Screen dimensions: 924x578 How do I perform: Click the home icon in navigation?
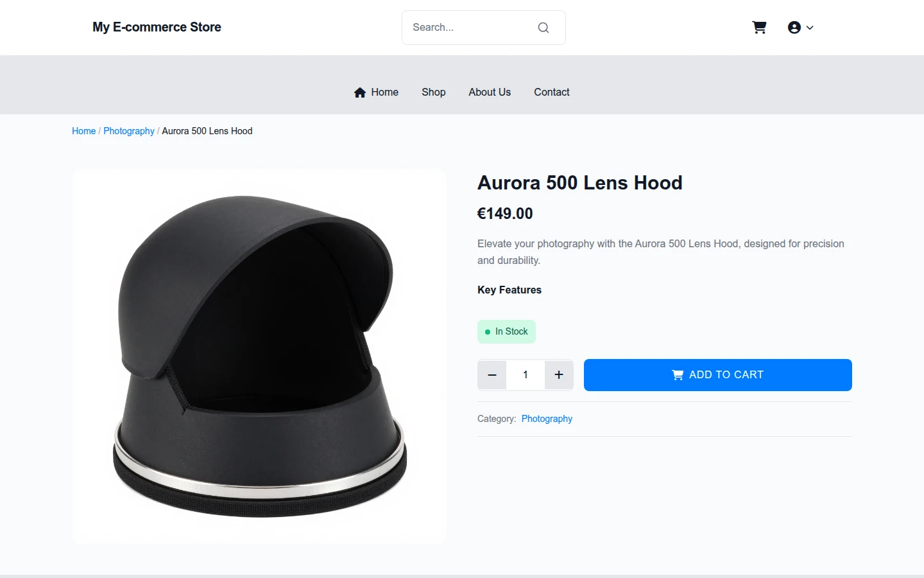tap(360, 92)
